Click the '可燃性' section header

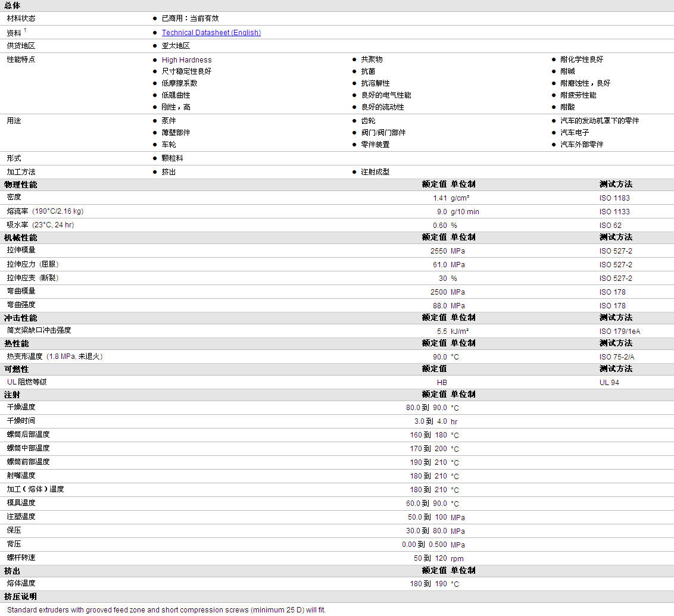point(16,369)
